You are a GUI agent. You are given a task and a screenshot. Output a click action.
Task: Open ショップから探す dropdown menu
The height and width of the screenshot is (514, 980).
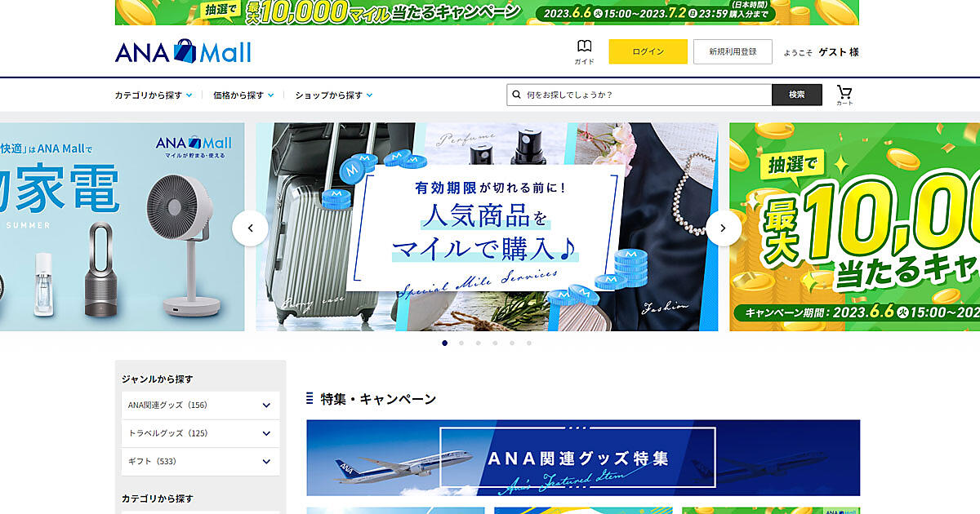tap(333, 95)
